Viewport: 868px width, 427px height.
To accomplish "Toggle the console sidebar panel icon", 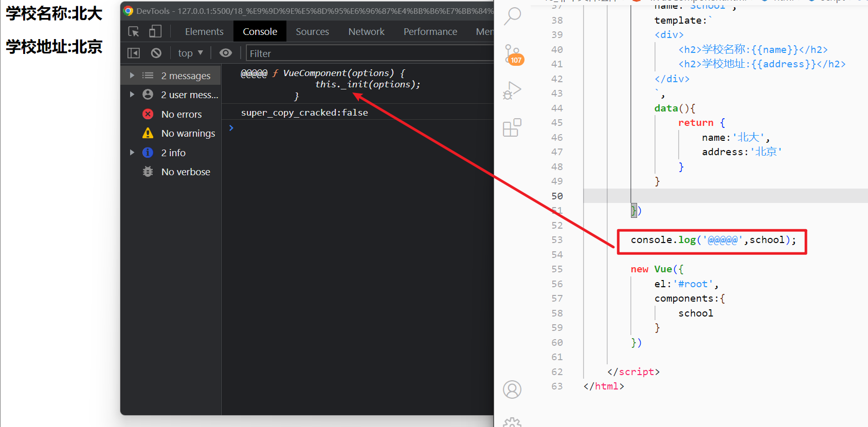I will [134, 53].
